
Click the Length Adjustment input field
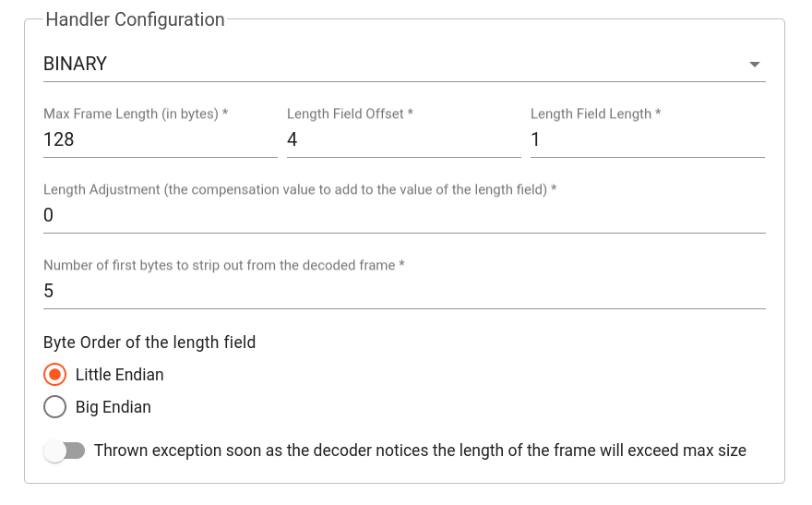click(x=404, y=215)
